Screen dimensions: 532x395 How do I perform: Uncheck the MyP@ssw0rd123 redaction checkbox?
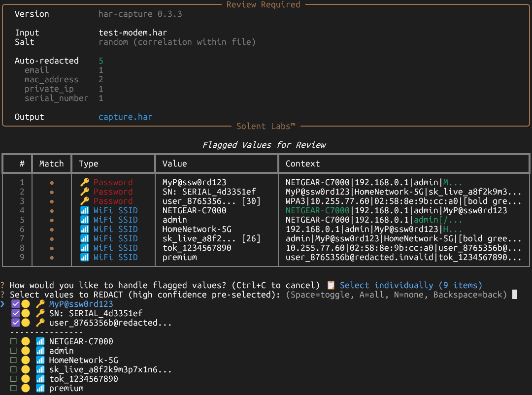tap(15, 304)
